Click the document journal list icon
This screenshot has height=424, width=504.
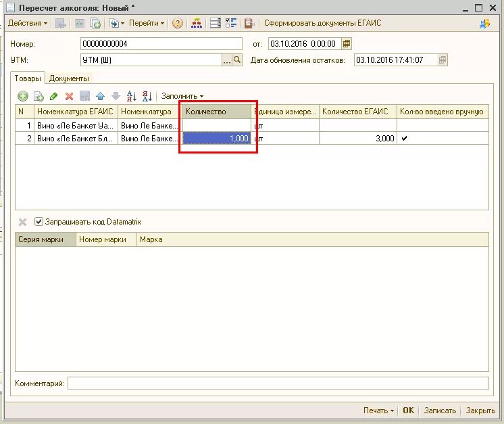(x=215, y=23)
